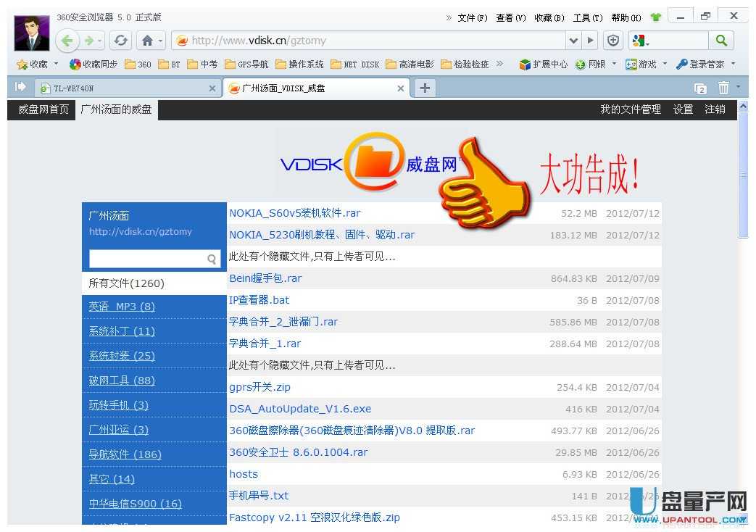Open the 导航软件 (186) category
The width and height of the screenshot is (756, 532).
click(124, 454)
